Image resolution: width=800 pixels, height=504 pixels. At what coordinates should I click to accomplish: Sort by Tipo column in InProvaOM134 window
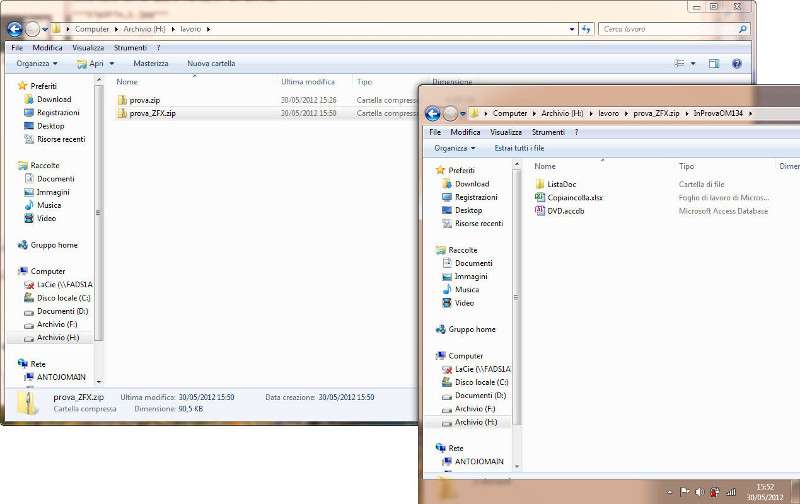click(x=686, y=166)
